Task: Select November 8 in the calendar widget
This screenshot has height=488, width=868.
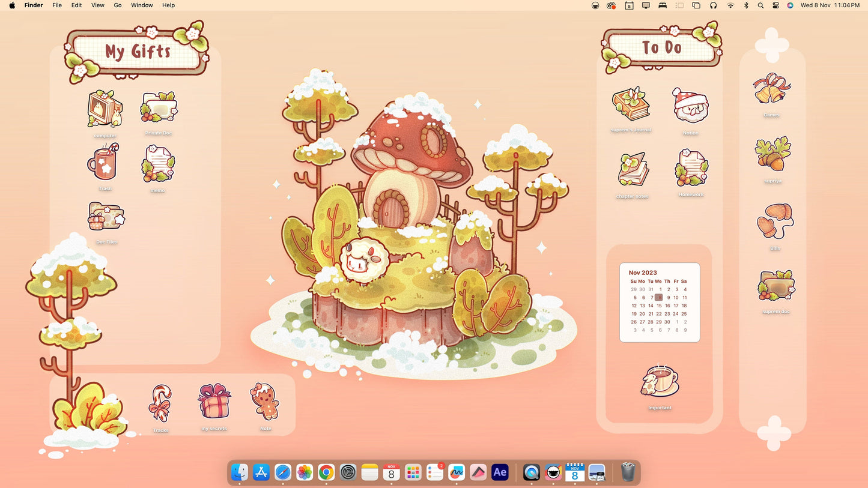Action: pyautogui.click(x=660, y=297)
